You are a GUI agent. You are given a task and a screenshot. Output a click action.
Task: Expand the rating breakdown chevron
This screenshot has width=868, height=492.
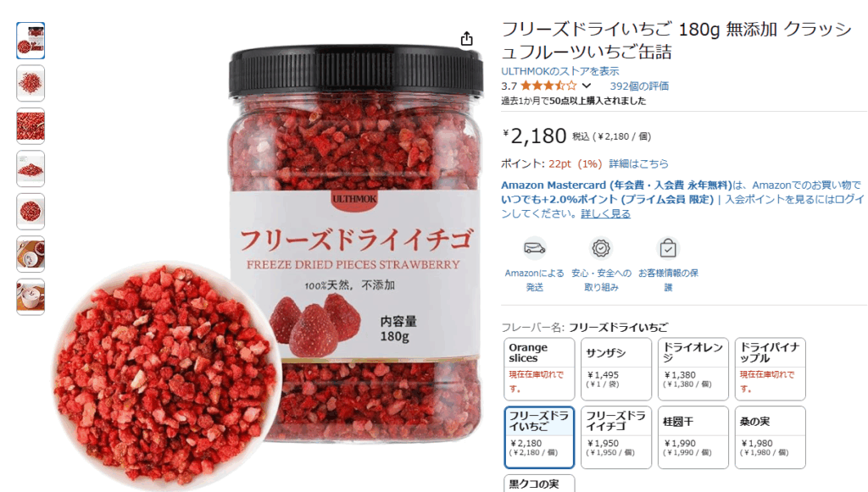tap(587, 86)
